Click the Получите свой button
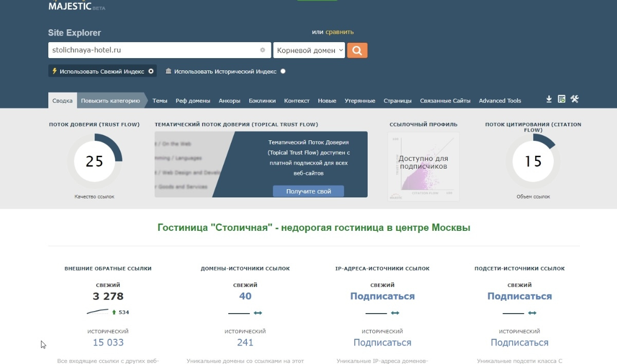This screenshot has height=364, width=617. 308,191
